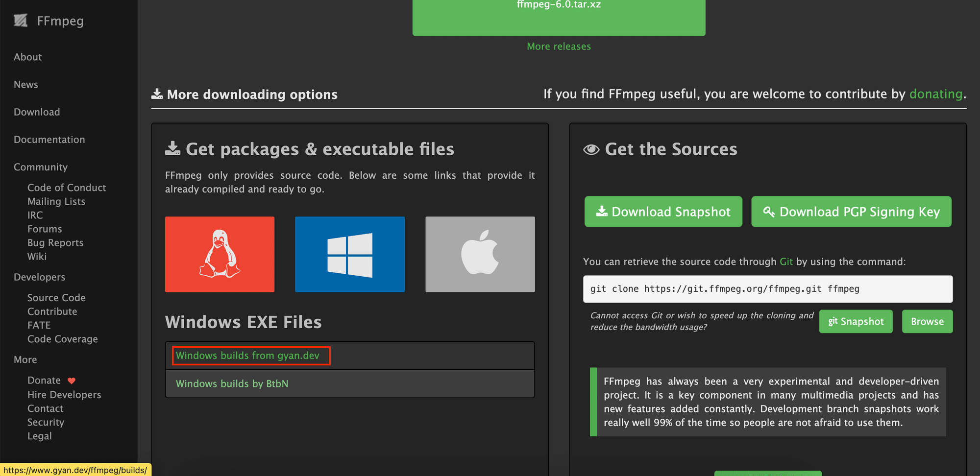Open Windows builds by BtbN link
Screen dimensions: 980x476
[x=232, y=383]
